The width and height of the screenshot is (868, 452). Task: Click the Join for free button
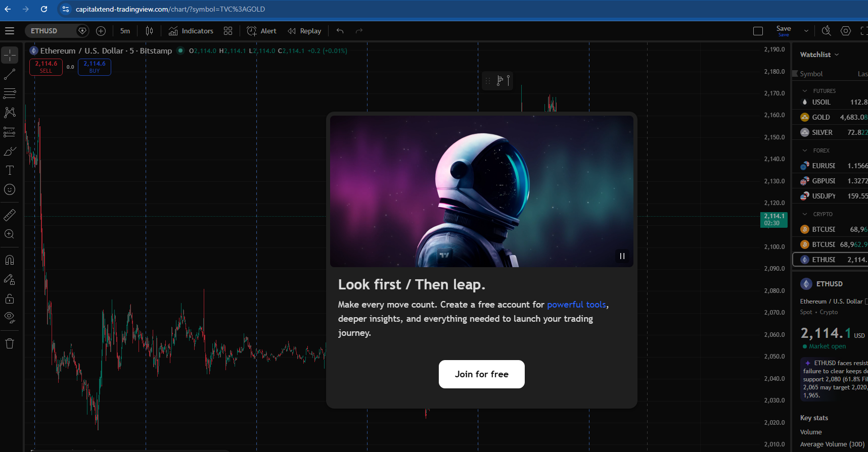point(481,374)
